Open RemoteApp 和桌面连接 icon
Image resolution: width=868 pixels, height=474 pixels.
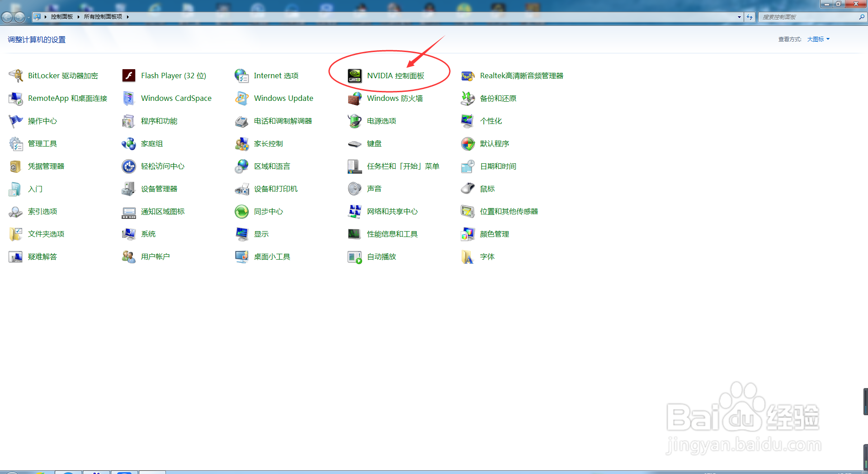[x=16, y=98]
